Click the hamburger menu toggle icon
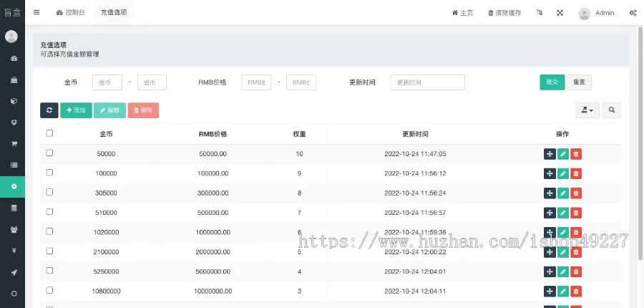This screenshot has height=308, width=644. [36, 13]
